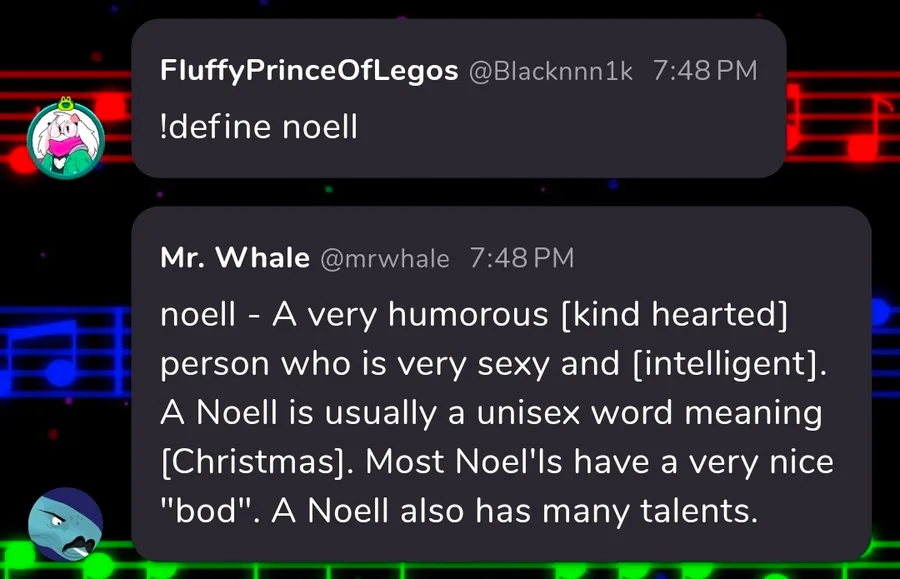
Task: Select the "!define noell" command text
Action: (x=258, y=128)
